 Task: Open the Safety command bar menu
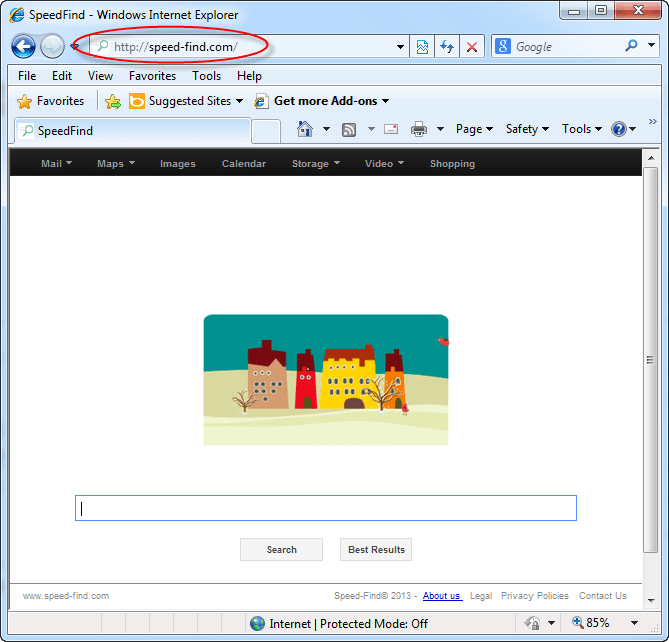click(527, 129)
